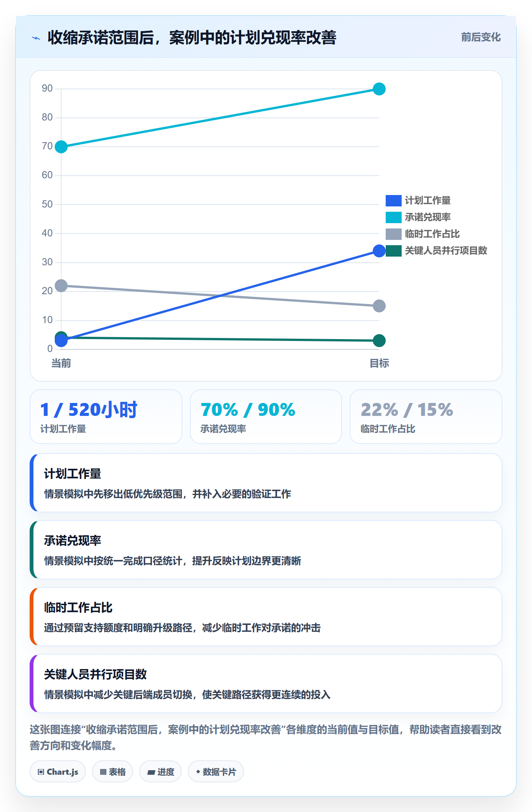
Task: Click the caption paragraph starting 这张图连接
Action: tap(266, 737)
